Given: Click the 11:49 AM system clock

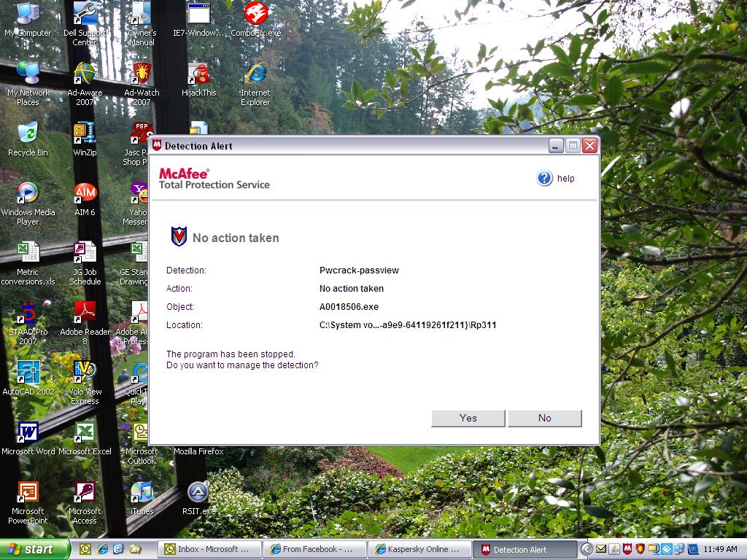Looking at the screenshot, I should tap(720, 550).
